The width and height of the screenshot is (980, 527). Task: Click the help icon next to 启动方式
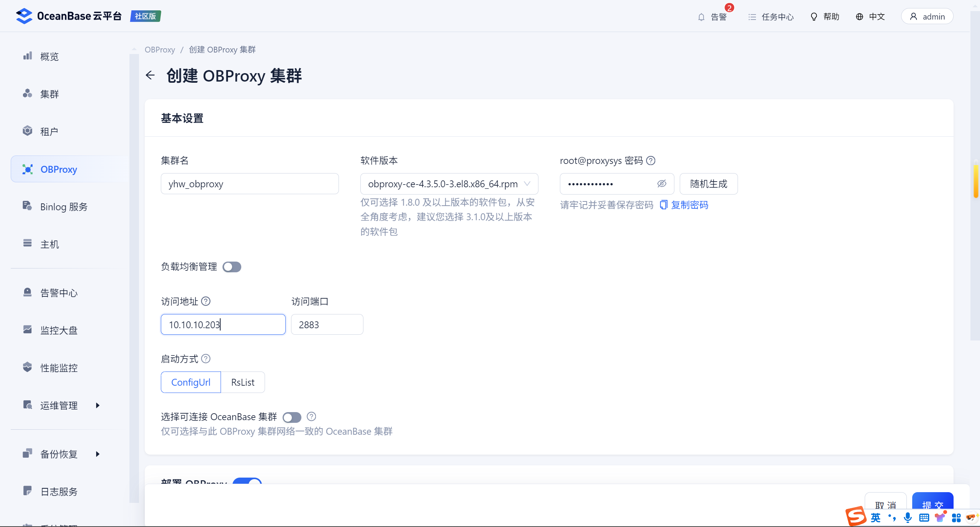tap(206, 359)
